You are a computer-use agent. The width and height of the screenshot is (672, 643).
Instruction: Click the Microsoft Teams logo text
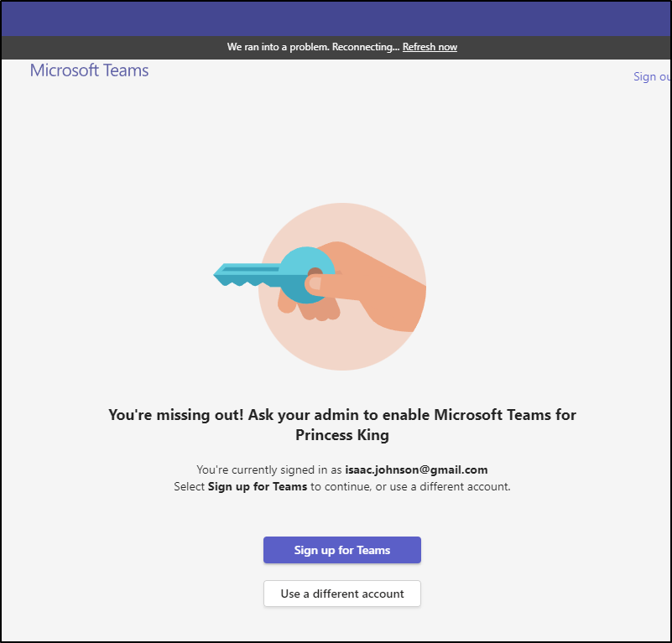89,70
